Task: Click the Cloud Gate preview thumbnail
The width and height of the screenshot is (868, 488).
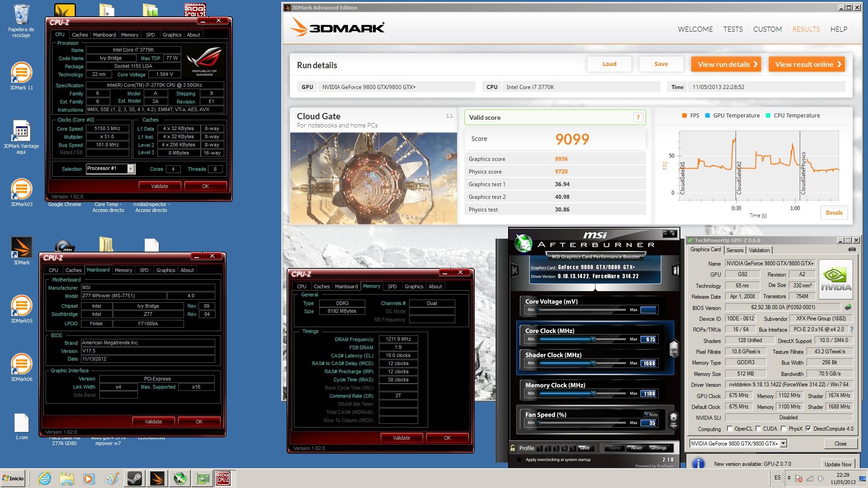Action: 373,178
